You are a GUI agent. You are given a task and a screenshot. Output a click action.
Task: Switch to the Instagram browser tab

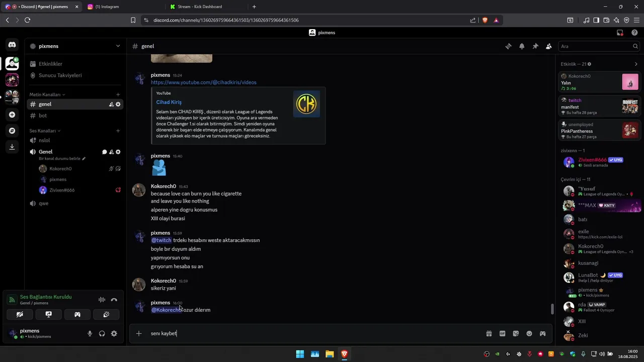(124, 7)
